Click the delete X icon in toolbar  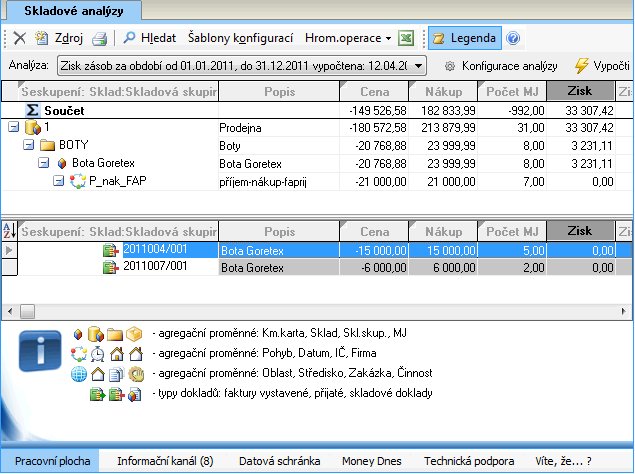[x=19, y=39]
